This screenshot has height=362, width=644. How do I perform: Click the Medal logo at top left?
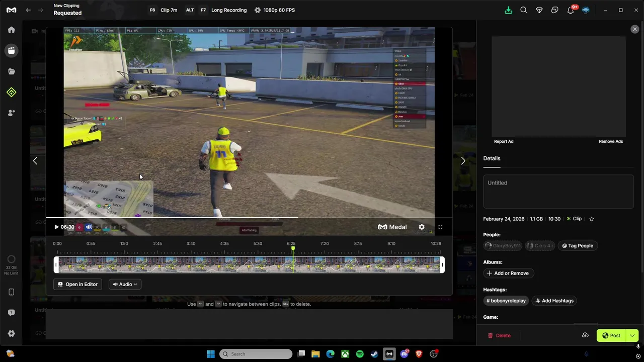(x=11, y=10)
